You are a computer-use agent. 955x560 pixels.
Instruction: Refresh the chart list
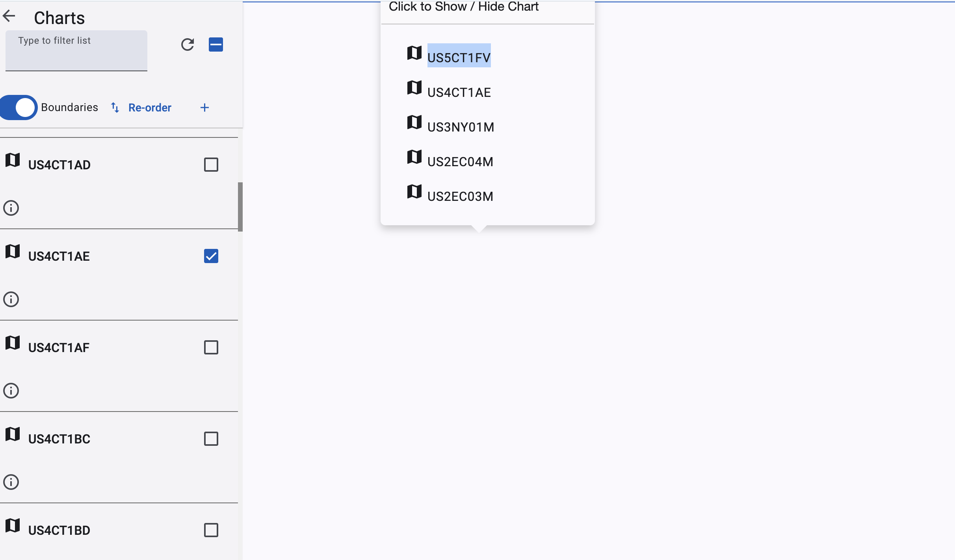188,45
